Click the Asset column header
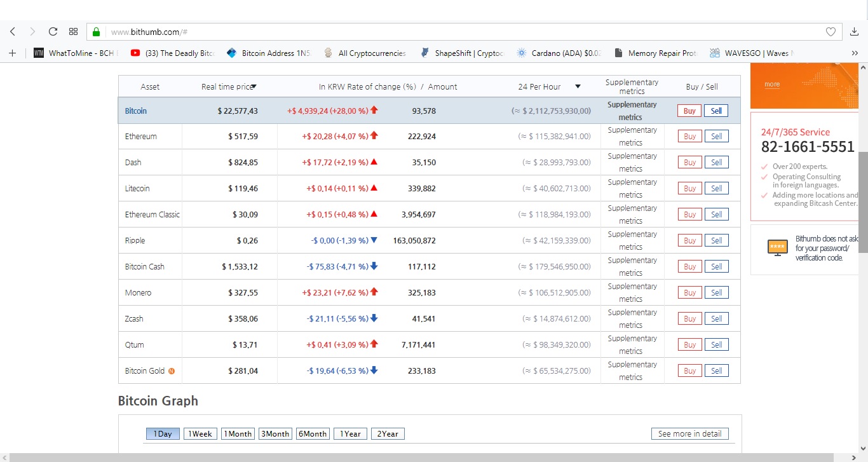This screenshot has width=868, height=462. tap(150, 87)
